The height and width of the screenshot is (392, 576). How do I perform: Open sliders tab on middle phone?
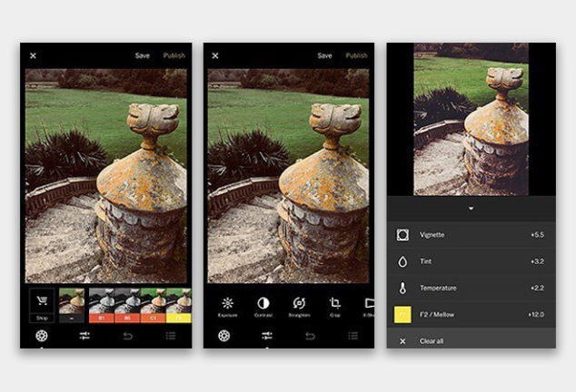267,336
